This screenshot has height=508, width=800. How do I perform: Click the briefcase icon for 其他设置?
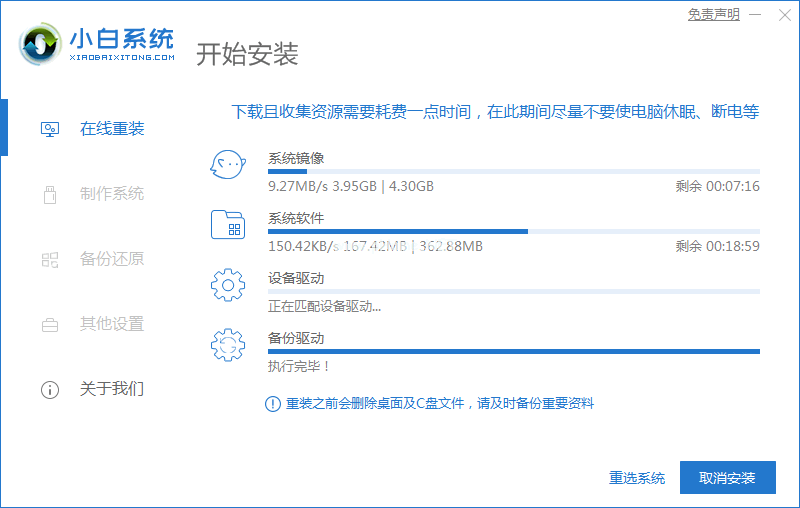(x=49, y=324)
